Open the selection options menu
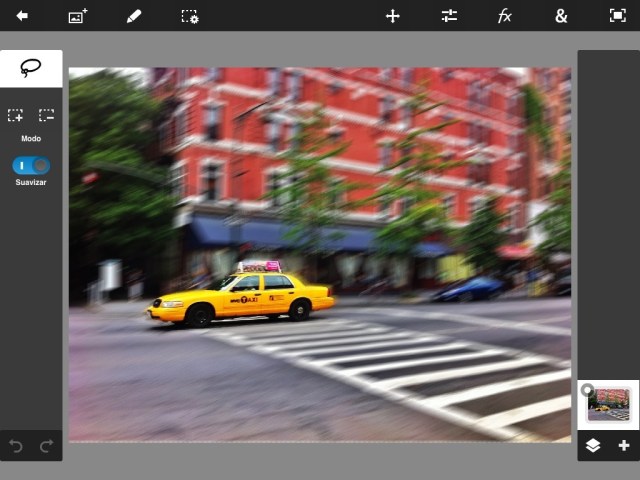The image size is (640, 480). pos(189,16)
